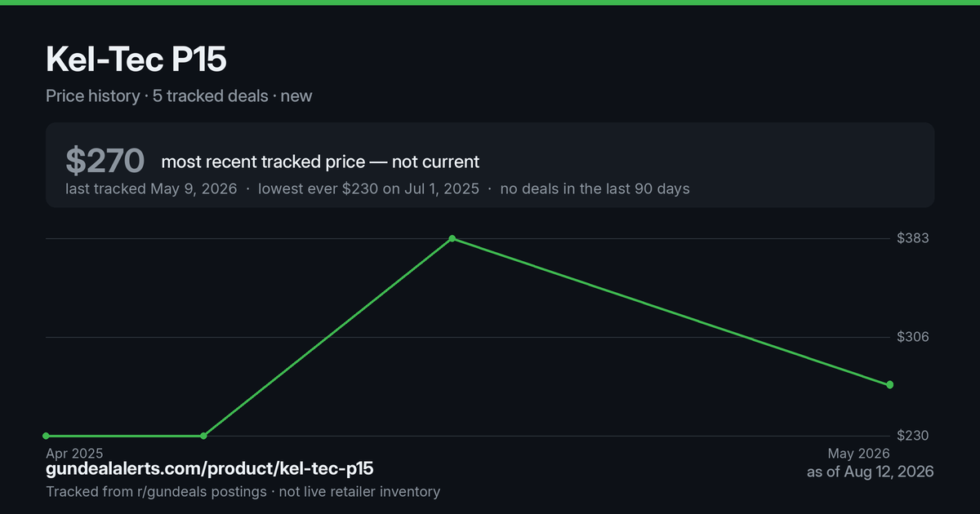Image resolution: width=980 pixels, height=514 pixels.
Task: Click the Apr 2025 axis label
Action: pyautogui.click(x=74, y=453)
